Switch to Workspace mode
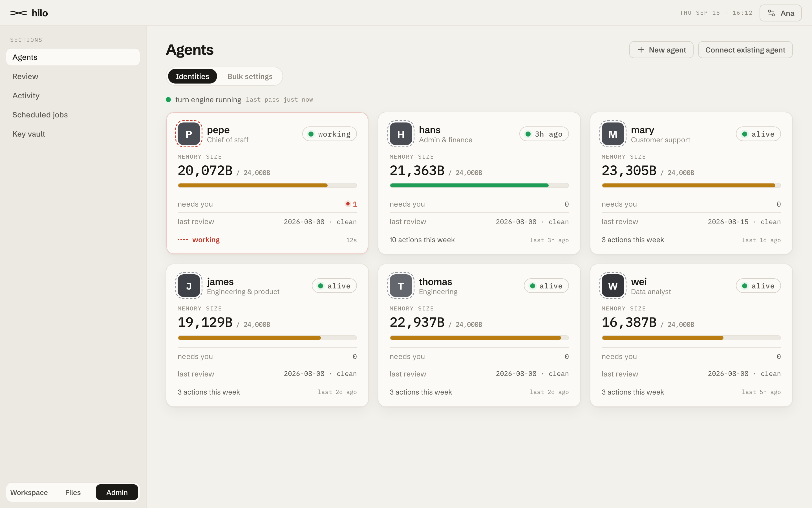The height and width of the screenshot is (508, 812). (29, 492)
